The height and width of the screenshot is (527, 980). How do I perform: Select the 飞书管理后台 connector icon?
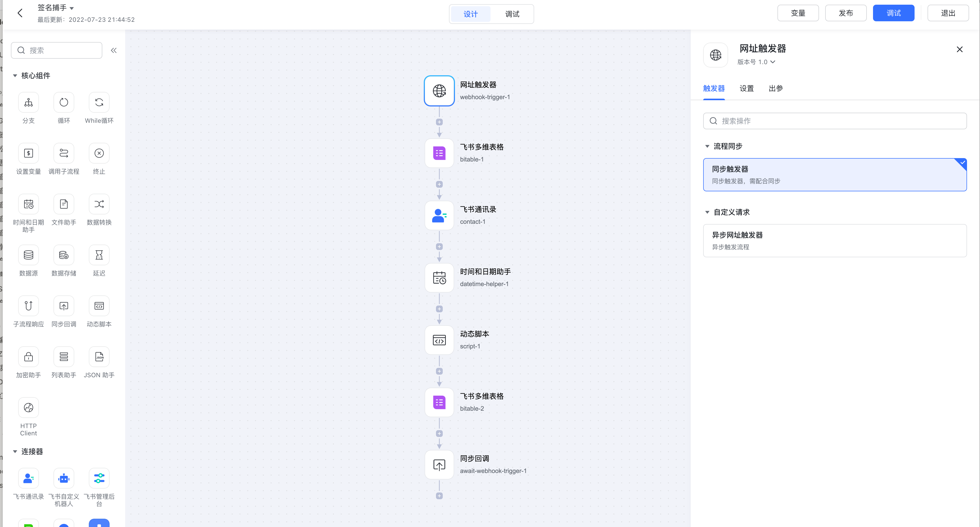tap(99, 478)
